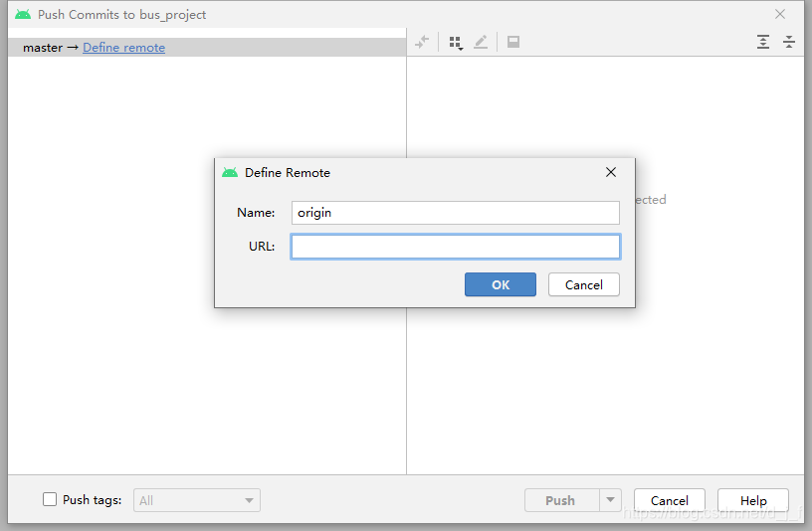Click the edit pencil toolbar icon
This screenshot has width=812, height=531.
(481, 42)
